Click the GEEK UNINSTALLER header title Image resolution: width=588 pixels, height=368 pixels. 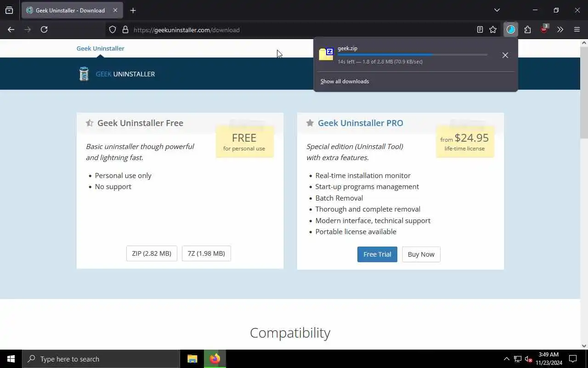click(x=125, y=74)
